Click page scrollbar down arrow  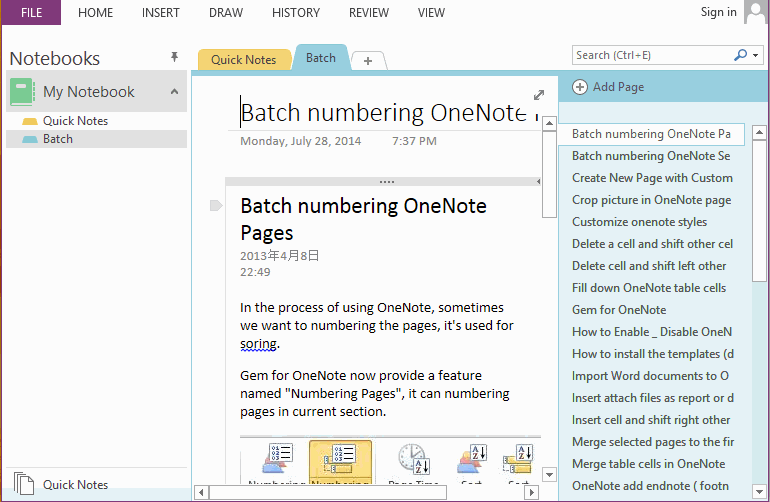[x=549, y=474]
